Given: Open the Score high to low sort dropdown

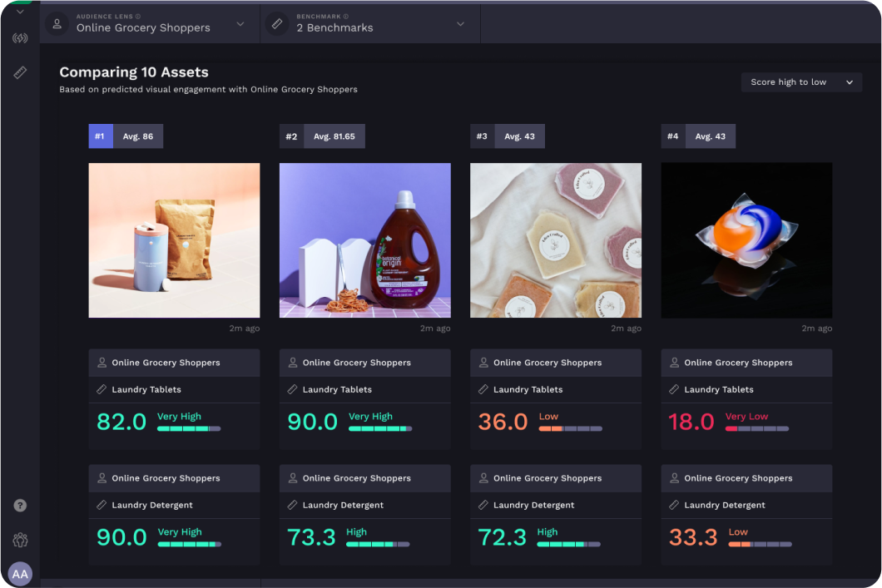Looking at the screenshot, I should (801, 82).
